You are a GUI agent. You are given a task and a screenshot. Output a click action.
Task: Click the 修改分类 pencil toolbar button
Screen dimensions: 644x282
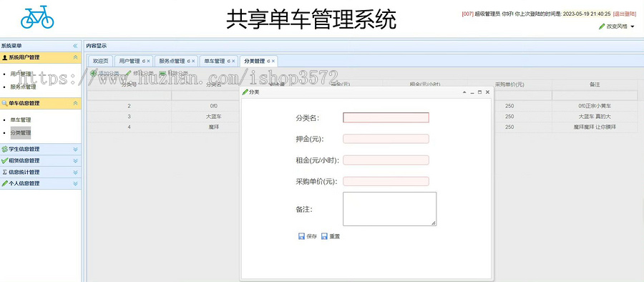pos(140,73)
